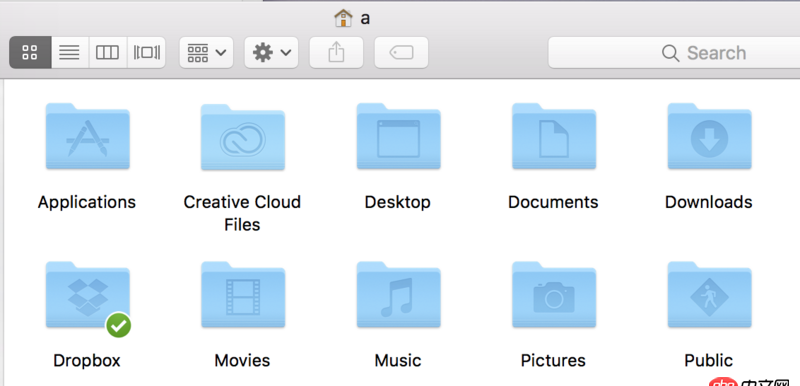This screenshot has height=386, width=800.
Task: Click the home icon in title bar
Action: [x=343, y=18]
